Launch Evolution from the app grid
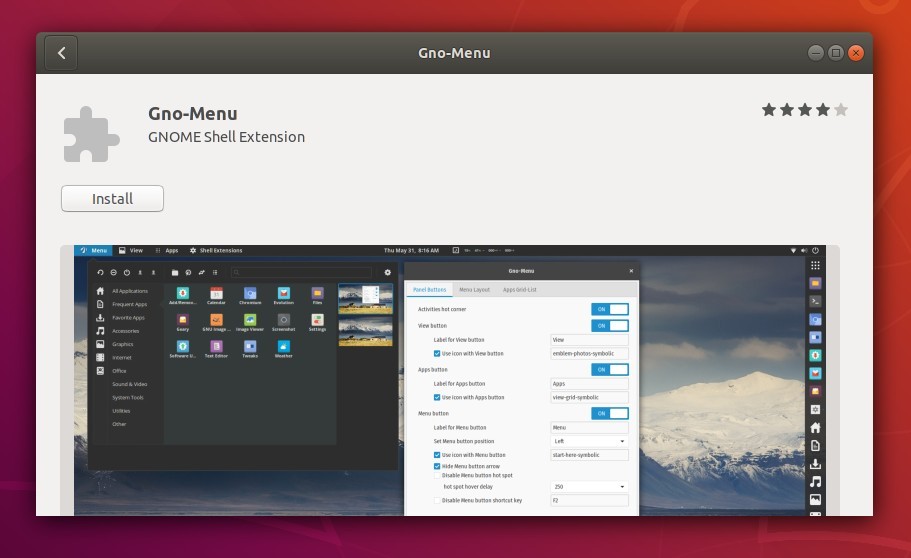 284,296
